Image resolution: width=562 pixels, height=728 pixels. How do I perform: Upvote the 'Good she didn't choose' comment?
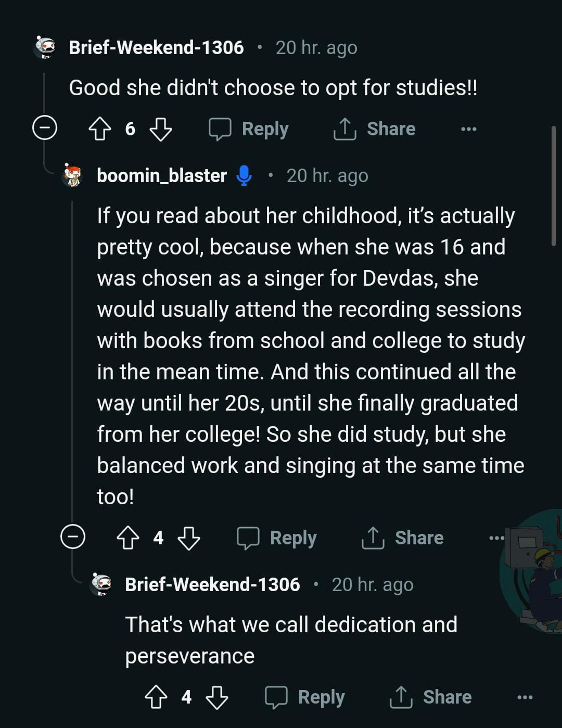[x=100, y=129]
